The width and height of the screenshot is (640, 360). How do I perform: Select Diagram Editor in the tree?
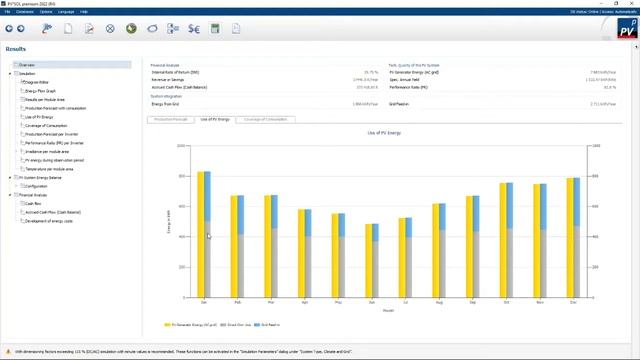[37, 82]
